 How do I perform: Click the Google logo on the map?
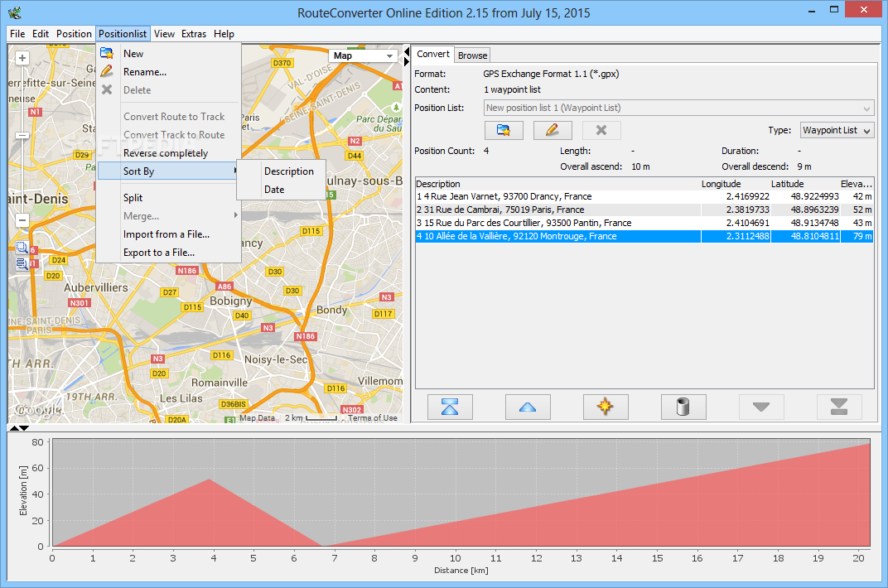coord(38,410)
